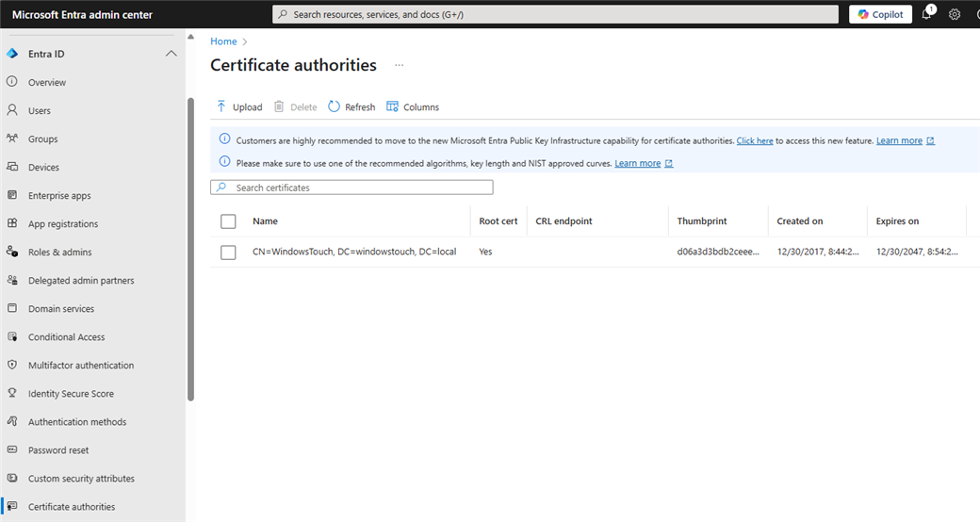Click the Identity Secure Score trophy icon
Screen dimensions: 980x522
click(12, 393)
